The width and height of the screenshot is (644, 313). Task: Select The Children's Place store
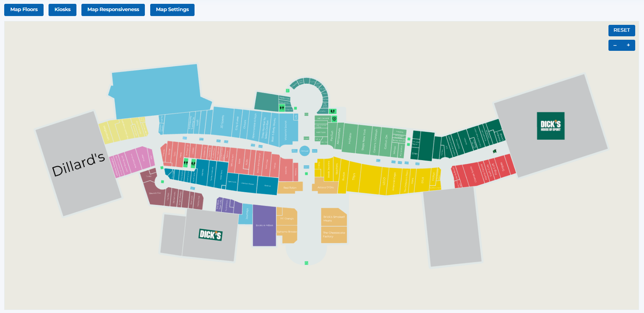coord(406,181)
